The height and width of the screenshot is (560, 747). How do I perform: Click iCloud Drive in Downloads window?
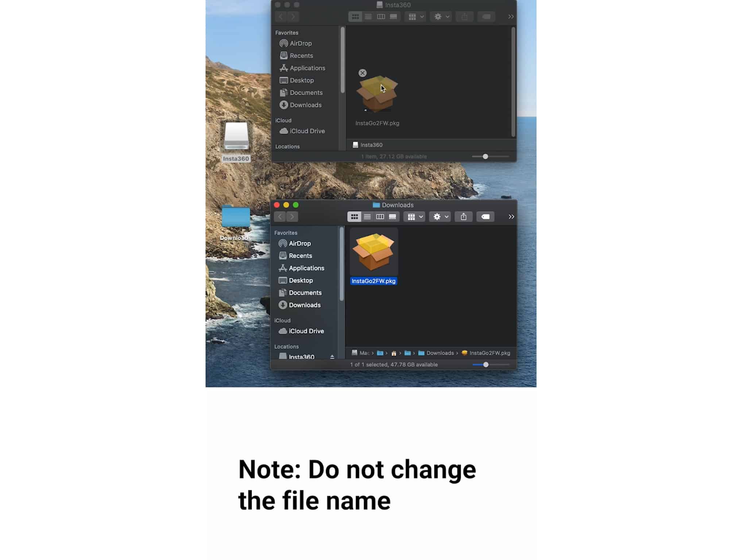point(306,331)
